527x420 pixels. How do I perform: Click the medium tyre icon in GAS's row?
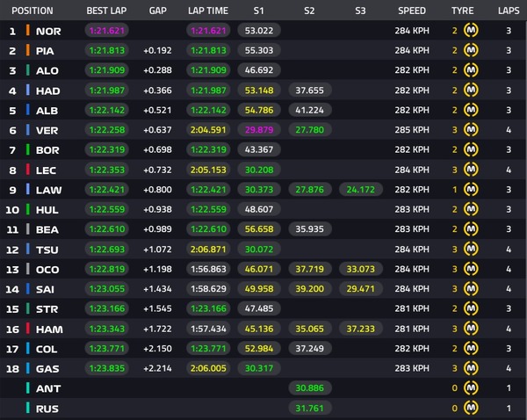pyautogui.click(x=471, y=368)
